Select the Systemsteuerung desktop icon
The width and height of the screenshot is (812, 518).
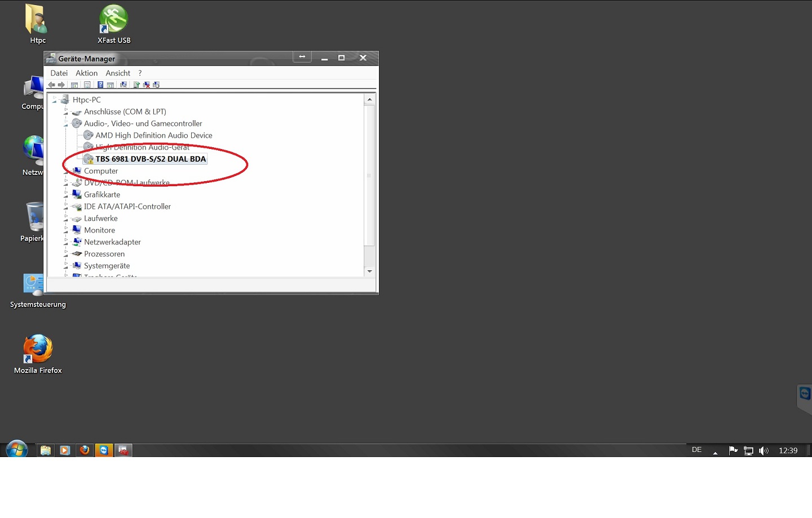point(38,291)
